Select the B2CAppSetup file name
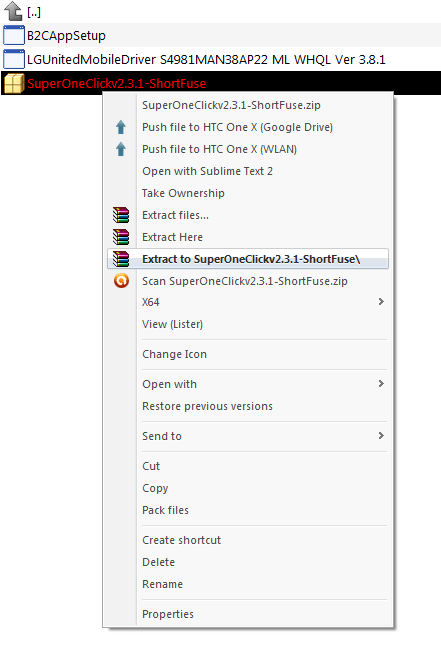Screen dimensions: 441x645 (66, 36)
